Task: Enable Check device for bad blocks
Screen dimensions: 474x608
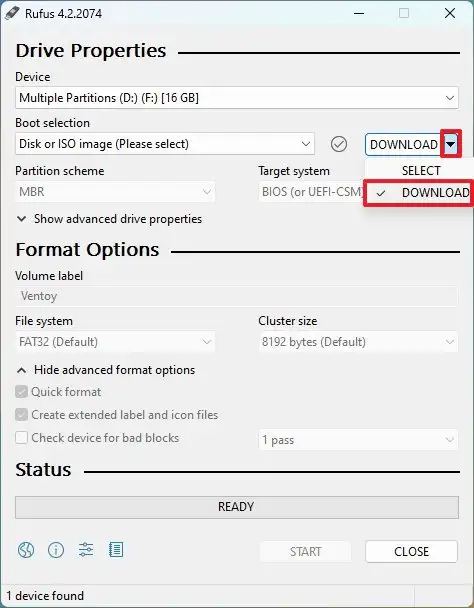Action: tap(21, 438)
